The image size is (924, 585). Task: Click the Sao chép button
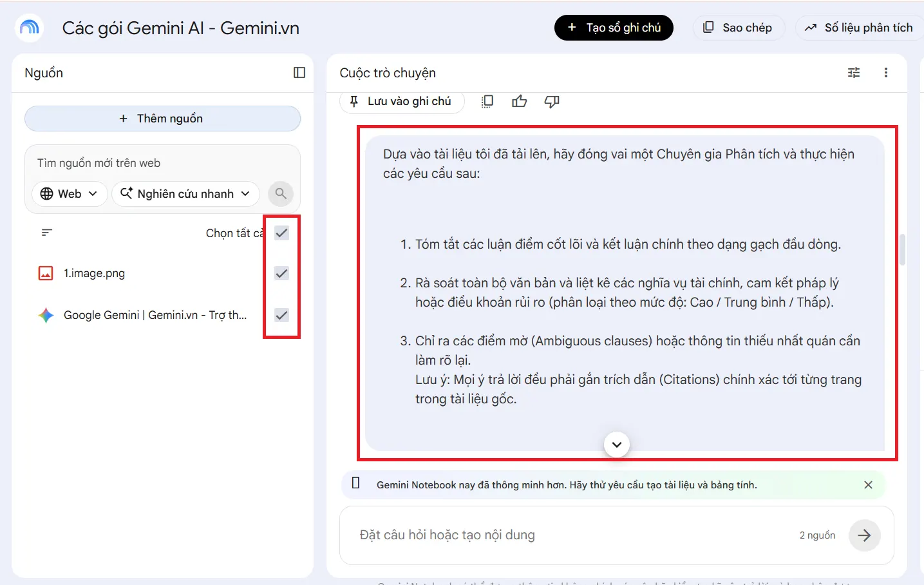pos(739,28)
